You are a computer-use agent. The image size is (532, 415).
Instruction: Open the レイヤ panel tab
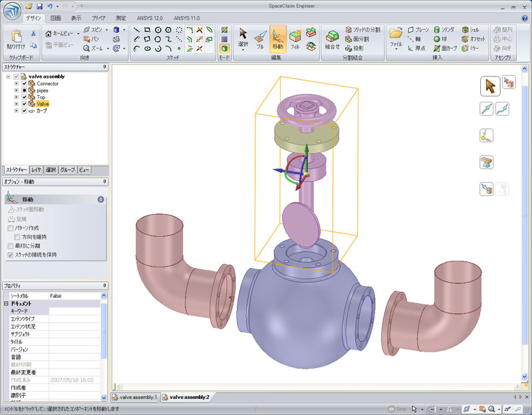pos(37,170)
